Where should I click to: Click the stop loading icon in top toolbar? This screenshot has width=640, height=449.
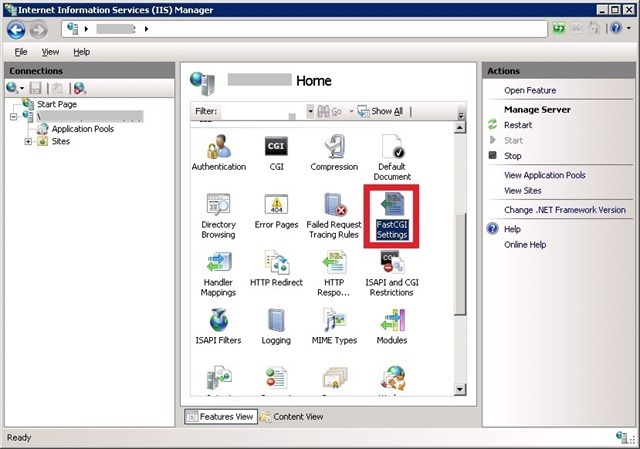(x=576, y=28)
